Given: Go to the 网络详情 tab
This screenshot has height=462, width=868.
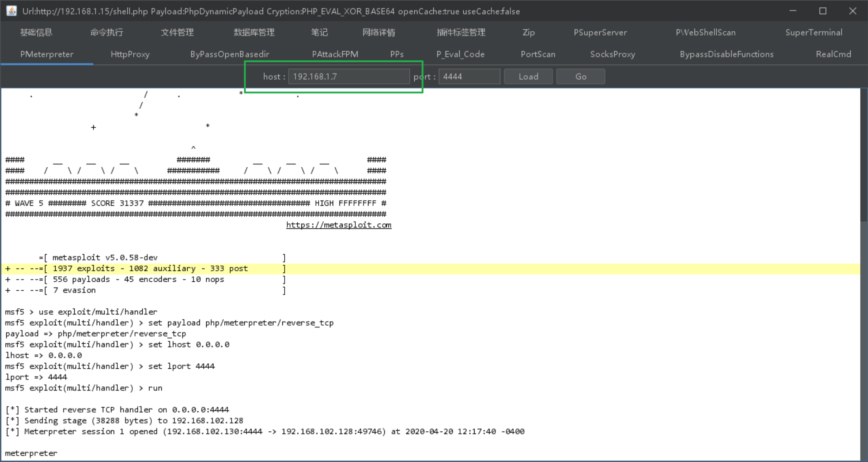Looking at the screenshot, I should pyautogui.click(x=378, y=32).
